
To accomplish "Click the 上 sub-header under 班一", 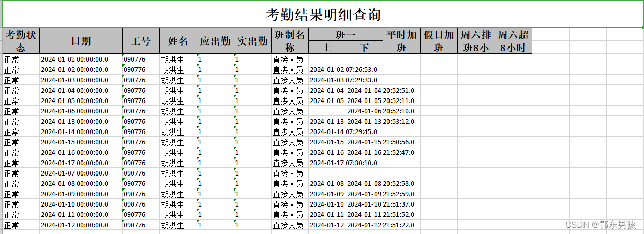I will click(x=327, y=47).
